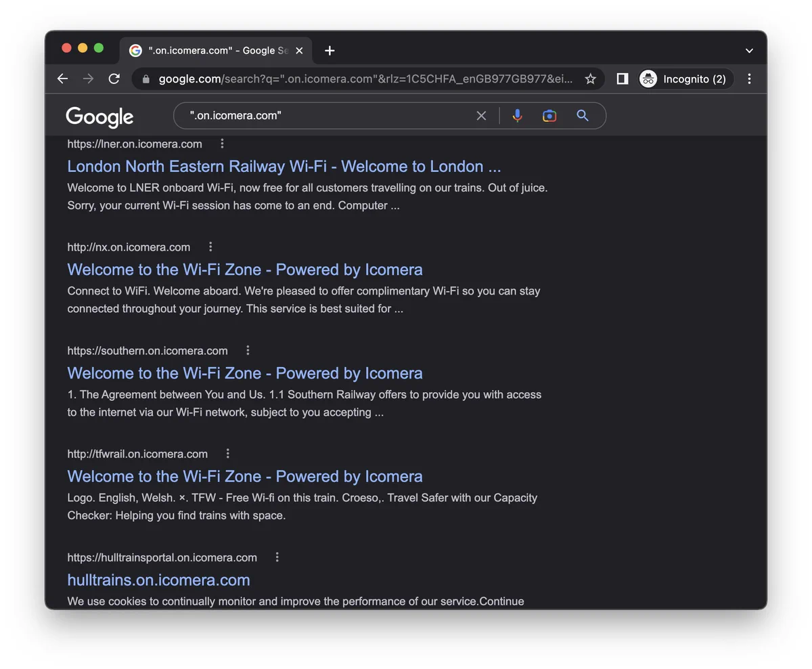Open options for the hulltrainsportal.on.icomera.com result
This screenshot has height=669, width=812.
click(277, 557)
